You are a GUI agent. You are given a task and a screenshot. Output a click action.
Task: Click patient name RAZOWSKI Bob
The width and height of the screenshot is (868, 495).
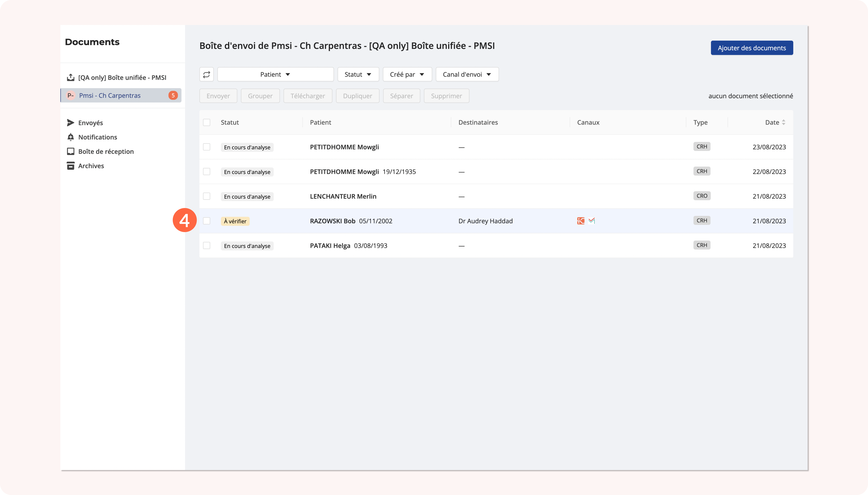click(x=333, y=221)
